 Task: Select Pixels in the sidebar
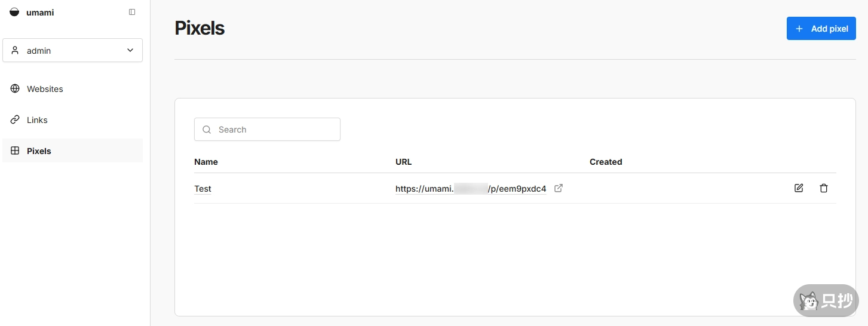pos(39,151)
